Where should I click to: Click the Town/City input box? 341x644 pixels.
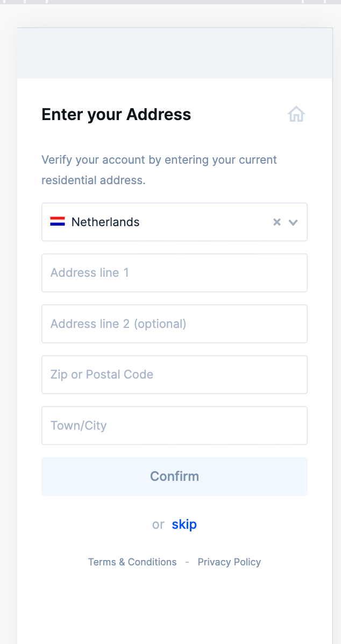click(174, 425)
